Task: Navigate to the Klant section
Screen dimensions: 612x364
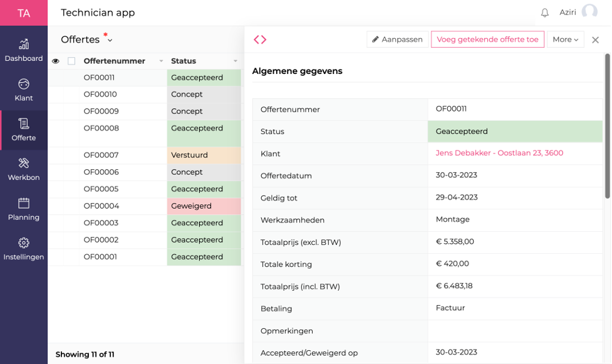Action: point(24,90)
